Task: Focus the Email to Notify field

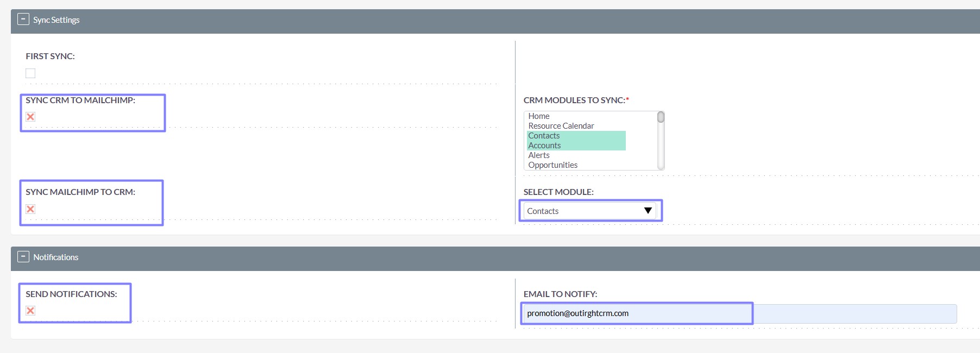Action: click(739, 313)
